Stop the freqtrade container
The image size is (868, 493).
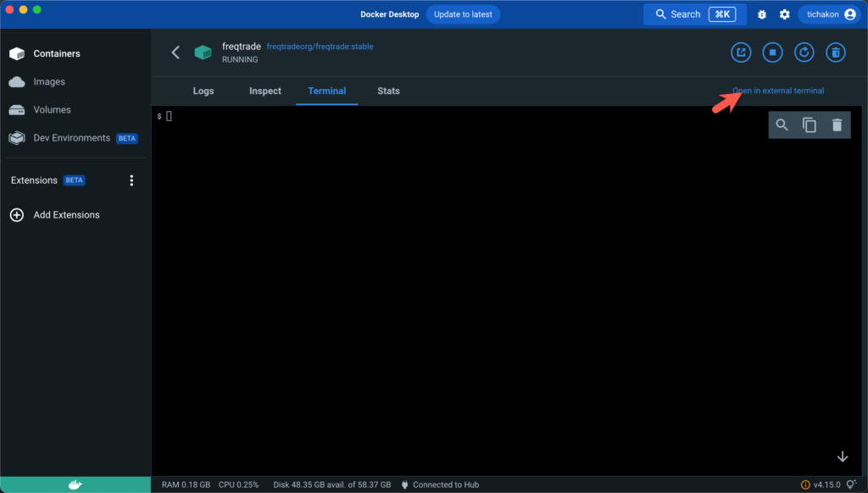(772, 53)
